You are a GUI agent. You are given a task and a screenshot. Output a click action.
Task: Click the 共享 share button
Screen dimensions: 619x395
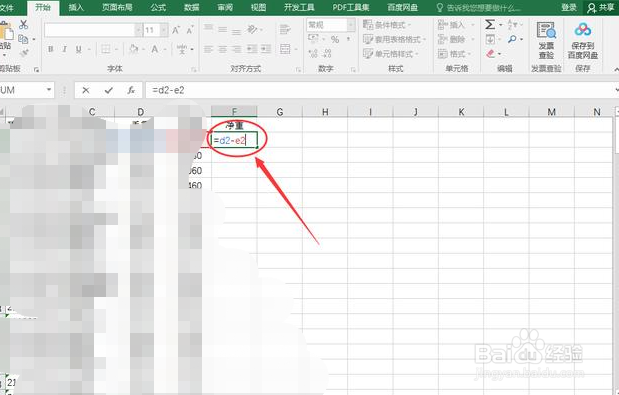click(601, 7)
